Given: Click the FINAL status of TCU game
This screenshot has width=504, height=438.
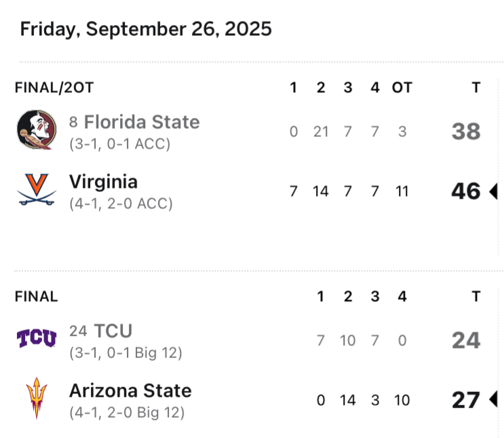Looking at the screenshot, I should (x=37, y=296).
